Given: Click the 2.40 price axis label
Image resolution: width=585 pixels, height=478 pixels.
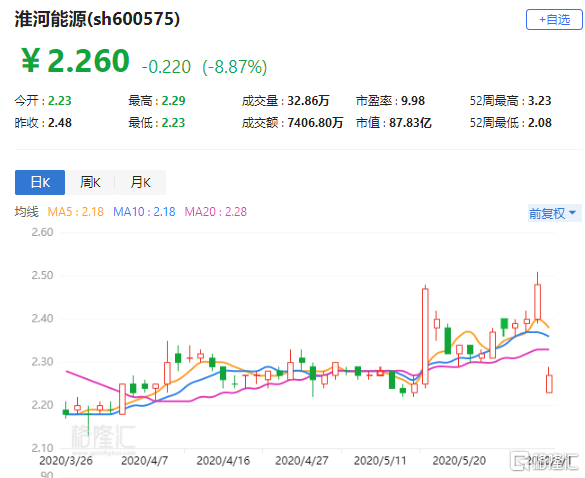Looking at the screenshot, I should point(42,319).
